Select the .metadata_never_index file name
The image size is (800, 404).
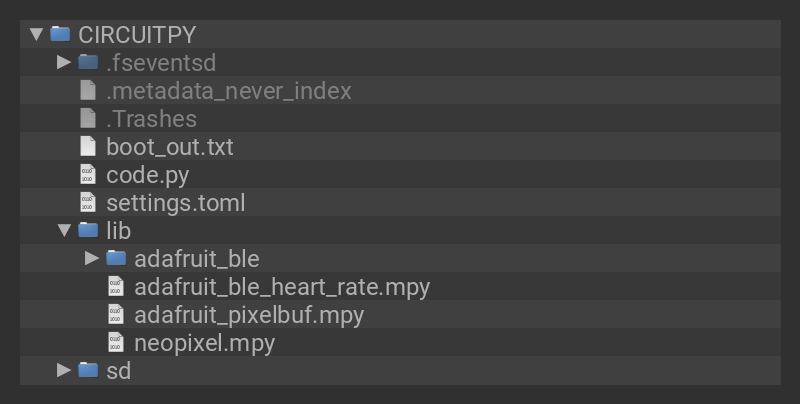click(x=229, y=91)
